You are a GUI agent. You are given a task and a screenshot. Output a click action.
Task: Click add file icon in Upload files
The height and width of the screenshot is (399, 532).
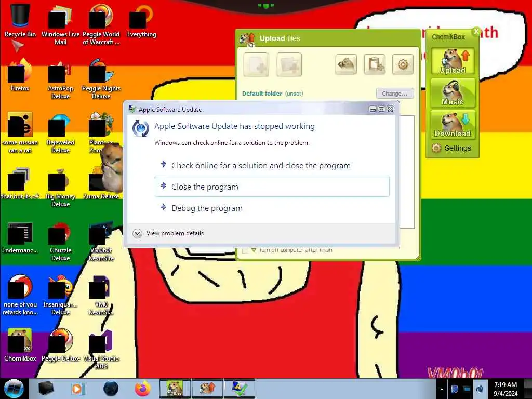[x=256, y=64]
